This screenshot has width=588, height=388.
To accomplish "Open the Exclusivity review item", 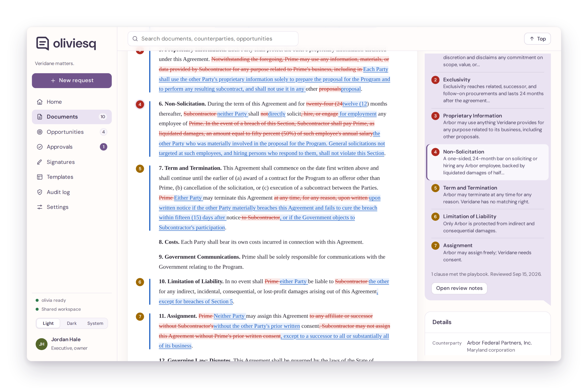I will coord(487,90).
